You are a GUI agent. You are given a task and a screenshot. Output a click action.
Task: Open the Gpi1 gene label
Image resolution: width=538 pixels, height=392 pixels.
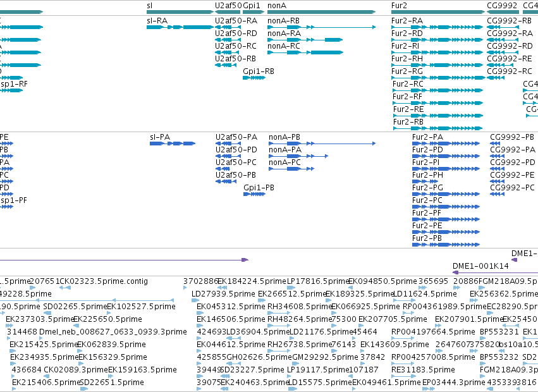tap(252, 6)
